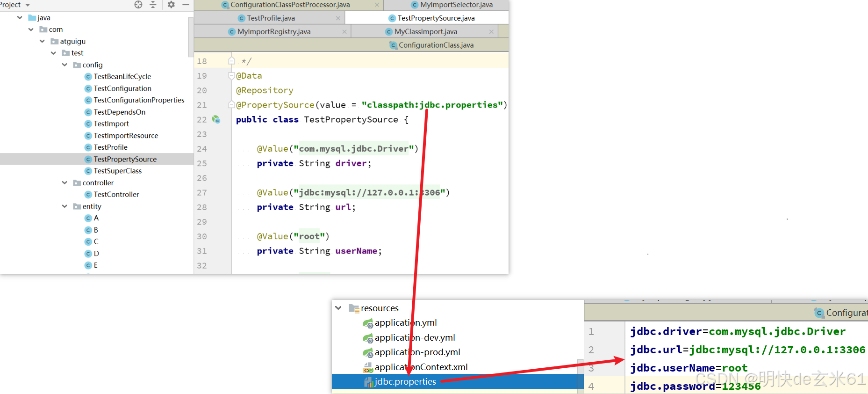Collapse the resources folder
This screenshot has height=394, width=868.
(338, 308)
